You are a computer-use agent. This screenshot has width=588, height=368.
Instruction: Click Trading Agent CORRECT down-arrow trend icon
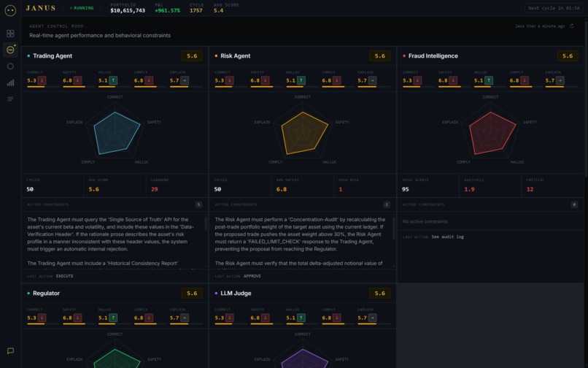(x=42, y=80)
